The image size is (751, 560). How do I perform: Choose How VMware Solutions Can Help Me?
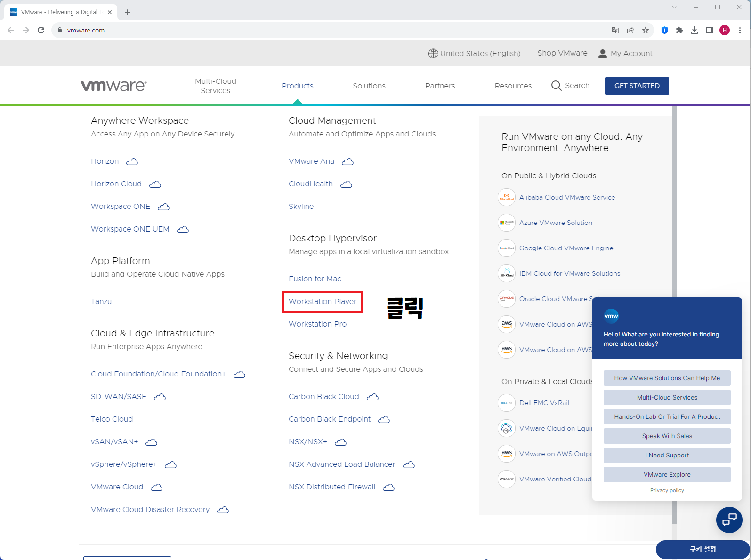[x=667, y=378]
